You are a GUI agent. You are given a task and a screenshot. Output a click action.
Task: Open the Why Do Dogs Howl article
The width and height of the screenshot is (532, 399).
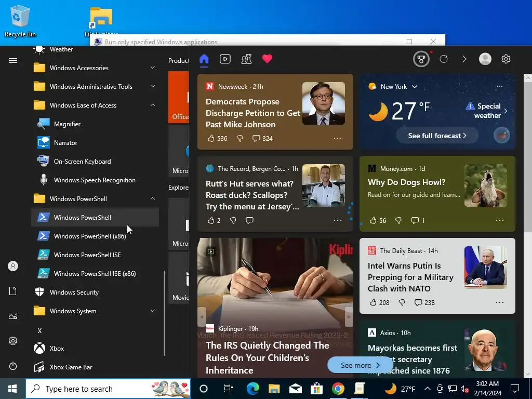click(406, 182)
